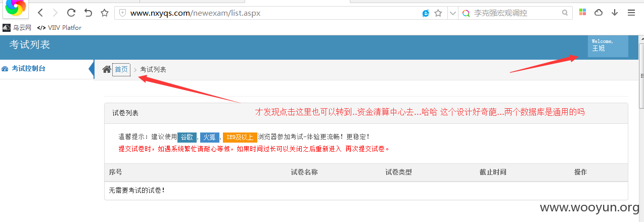Go back to the previous page
The image size is (644, 222).
[40, 13]
